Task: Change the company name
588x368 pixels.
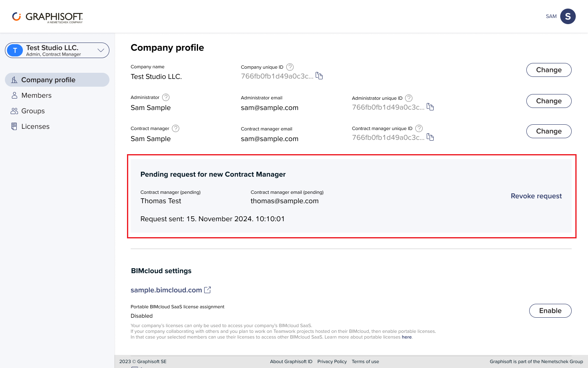Action: 549,70
